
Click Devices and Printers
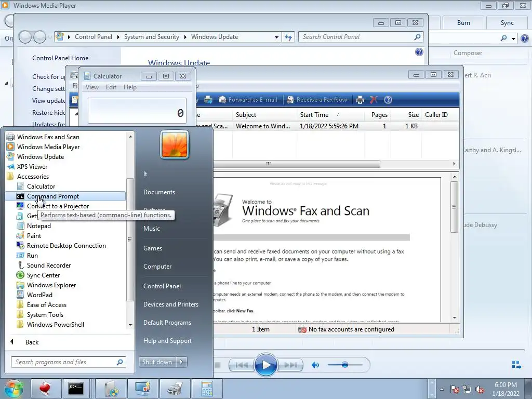point(170,304)
